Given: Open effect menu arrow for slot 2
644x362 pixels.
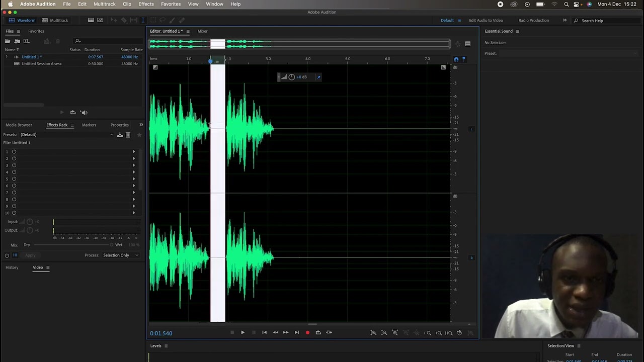Looking at the screenshot, I should coord(134,158).
